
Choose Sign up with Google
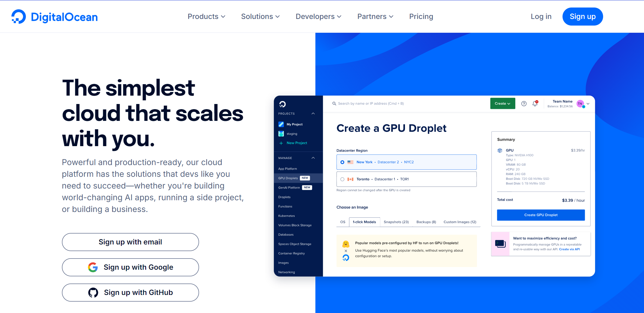pyautogui.click(x=130, y=267)
